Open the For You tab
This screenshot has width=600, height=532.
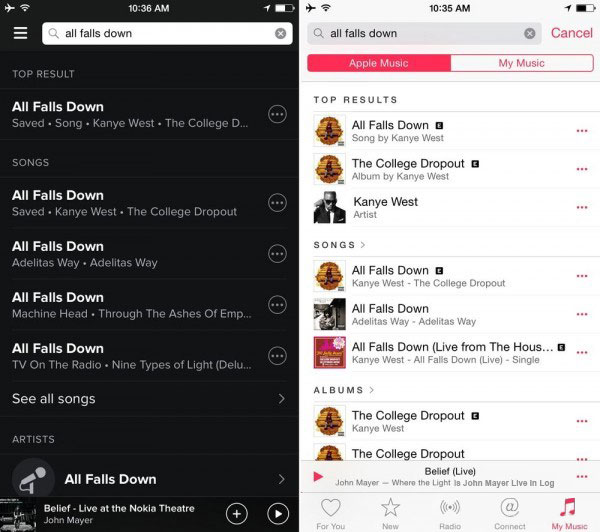point(331,514)
